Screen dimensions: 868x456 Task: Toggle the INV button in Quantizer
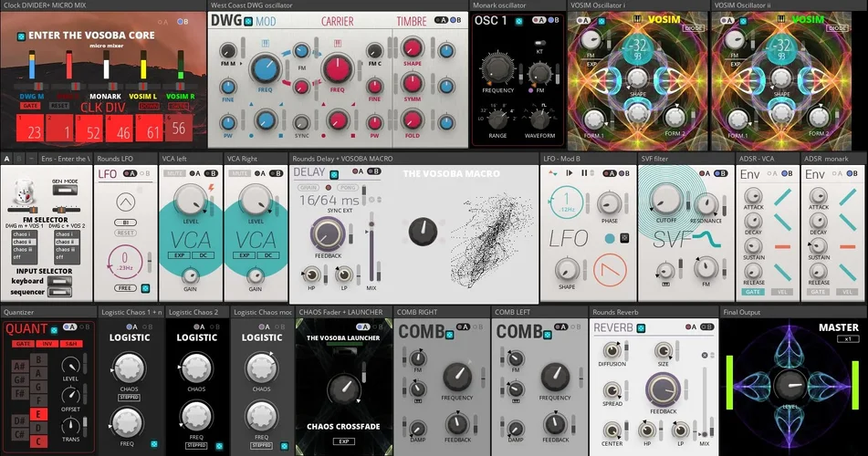[x=47, y=344]
